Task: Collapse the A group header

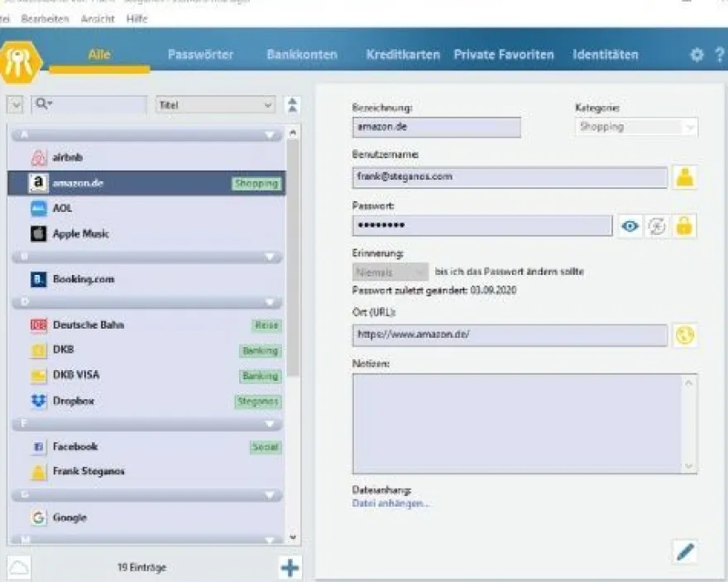Action: coord(146,135)
